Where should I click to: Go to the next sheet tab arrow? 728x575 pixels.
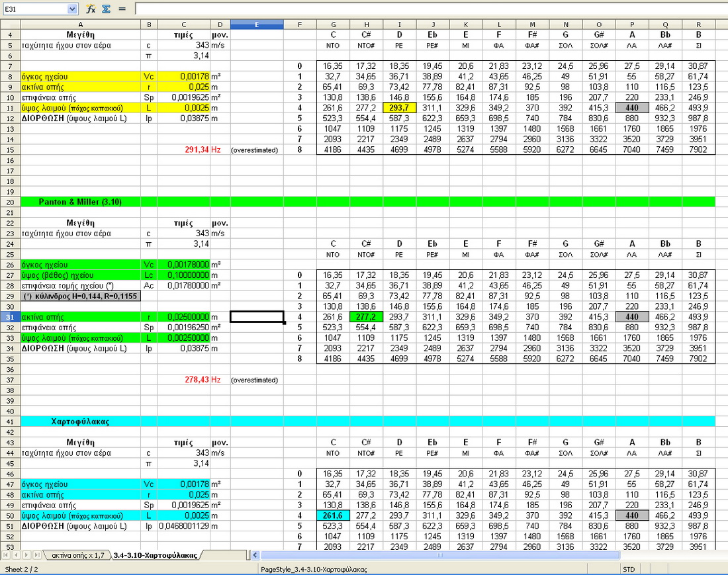point(27,555)
